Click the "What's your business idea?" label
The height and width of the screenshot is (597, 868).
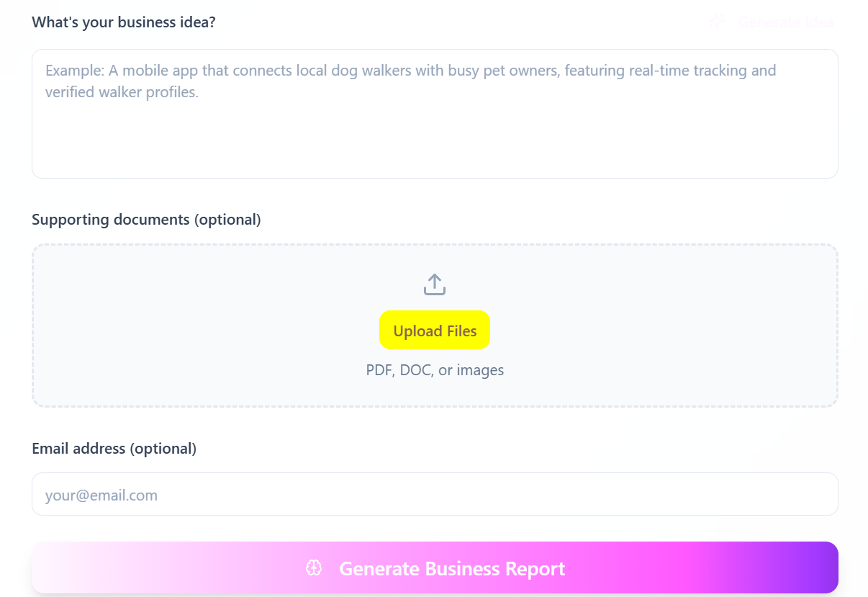coord(124,22)
